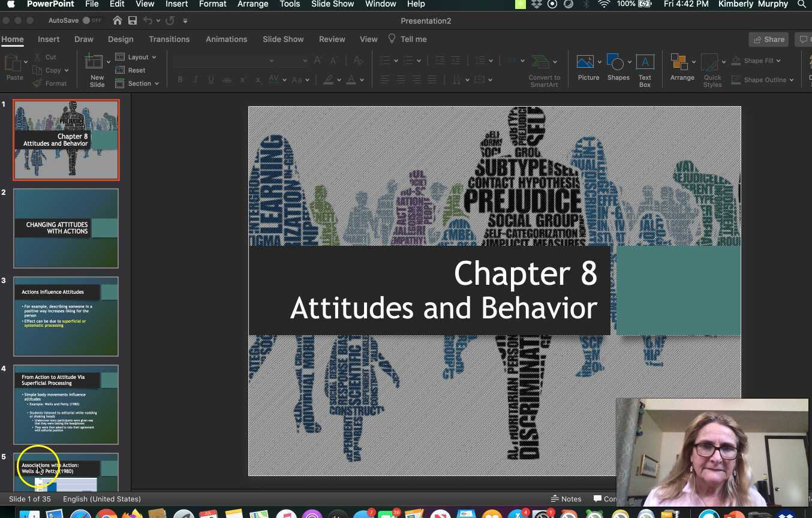Click the Tell me search field
812x518 pixels.
413,39
